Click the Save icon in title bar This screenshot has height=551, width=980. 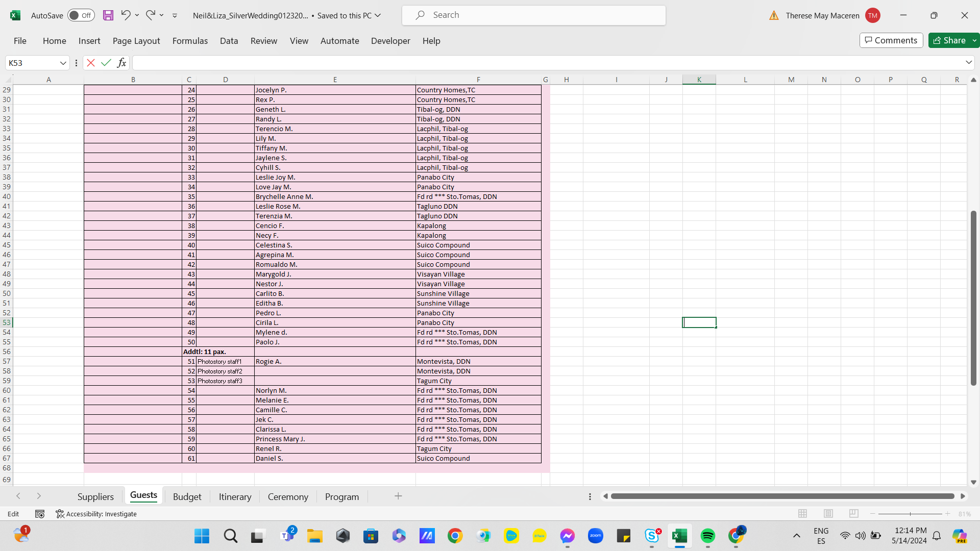pos(108,15)
